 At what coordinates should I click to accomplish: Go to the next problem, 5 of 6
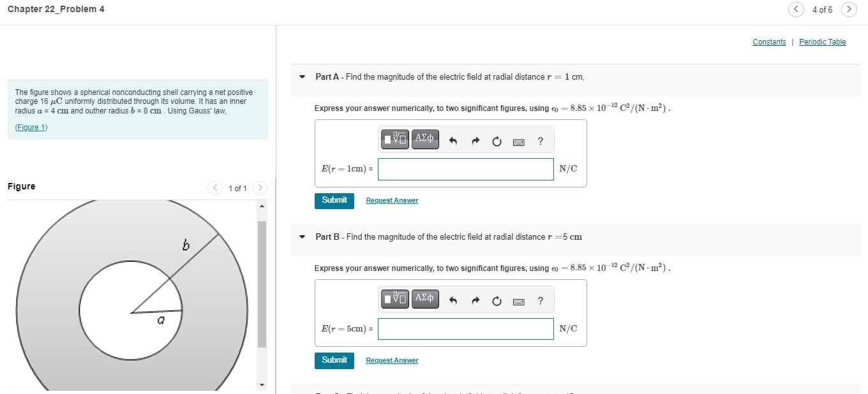point(849,10)
